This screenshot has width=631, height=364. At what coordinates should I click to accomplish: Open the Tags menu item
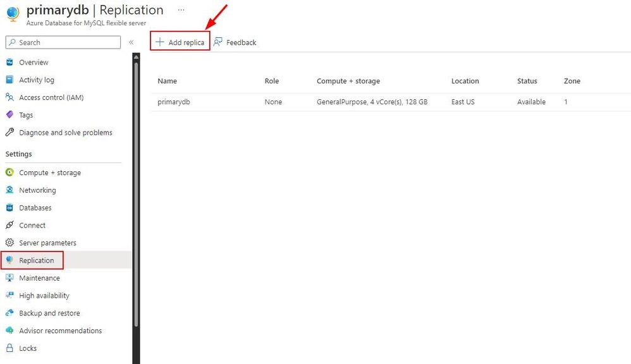click(26, 115)
